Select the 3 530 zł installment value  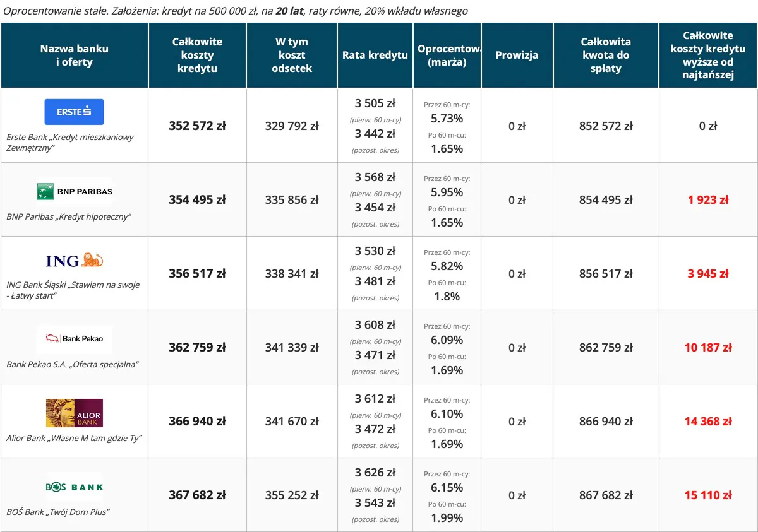click(375, 251)
